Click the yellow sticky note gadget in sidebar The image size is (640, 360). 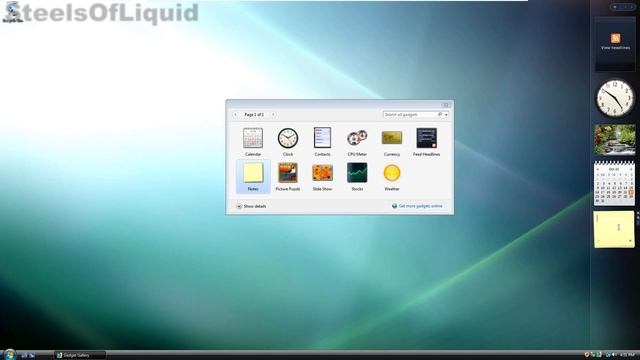(614, 229)
